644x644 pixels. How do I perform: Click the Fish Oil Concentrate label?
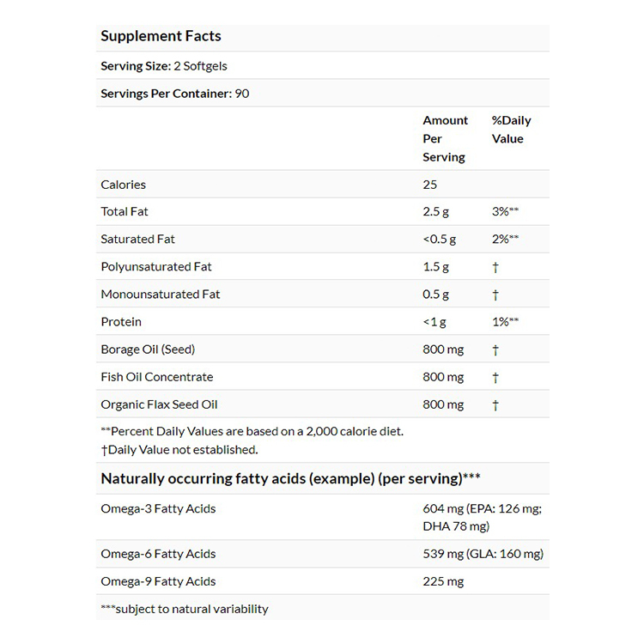click(157, 377)
